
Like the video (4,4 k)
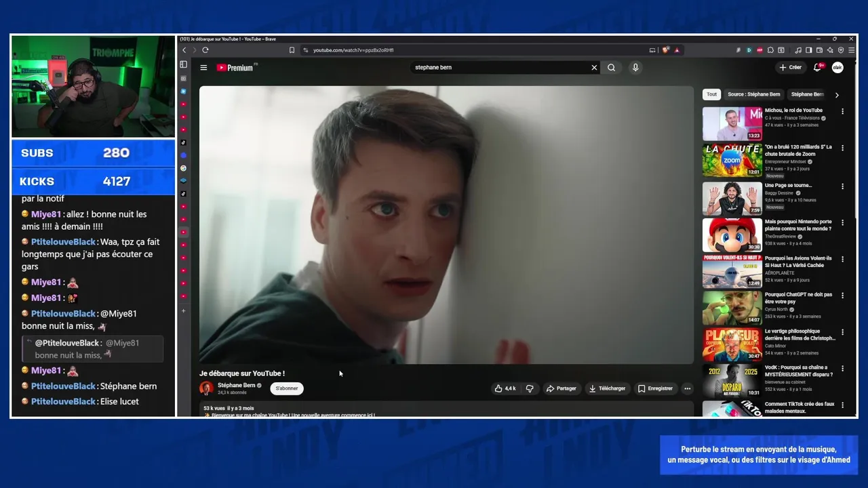pos(506,388)
